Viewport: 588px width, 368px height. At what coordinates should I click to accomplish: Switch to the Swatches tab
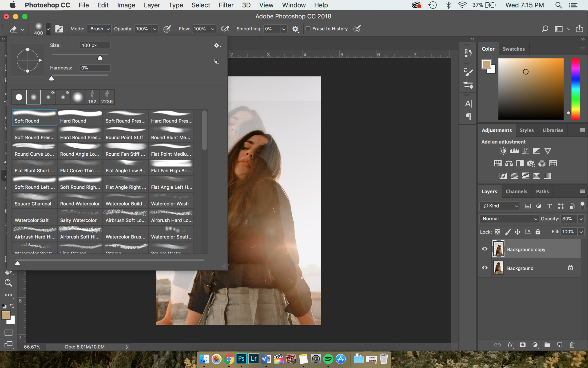pos(513,49)
